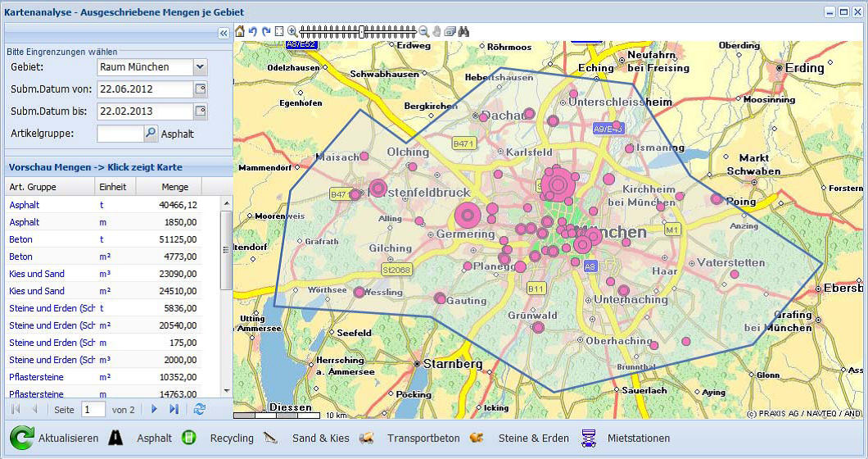
Task: Open date picker for Subm.Datum von
Action: point(201,89)
